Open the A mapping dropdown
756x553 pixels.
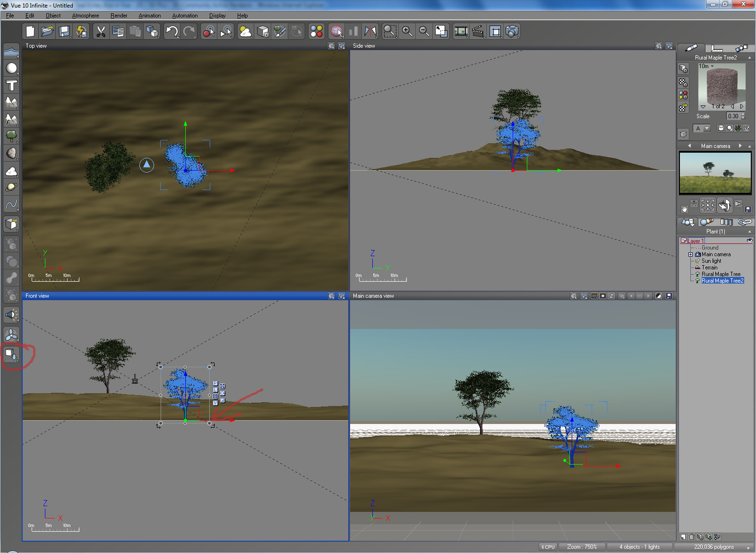(x=702, y=128)
